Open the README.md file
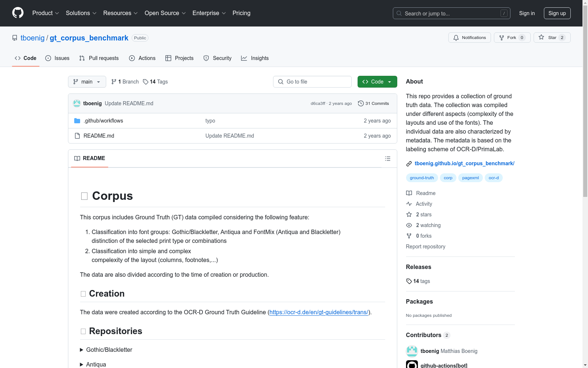 point(99,136)
